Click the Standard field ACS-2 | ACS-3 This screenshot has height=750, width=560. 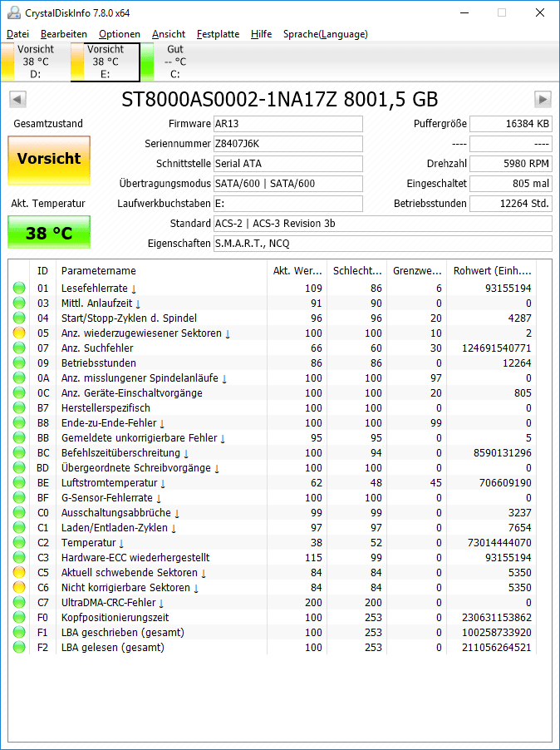click(x=383, y=224)
